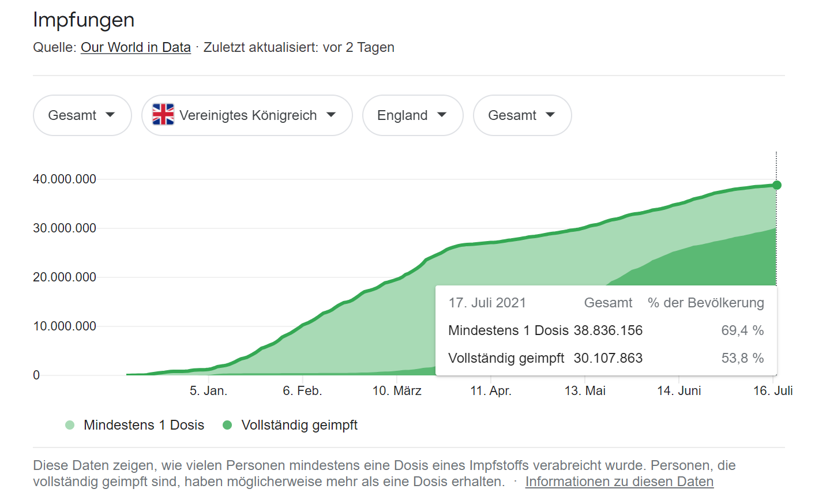This screenshot has height=504, width=830.
Task: Toggle the Mindestens 1 Dosis legend label
Action: click(144, 425)
